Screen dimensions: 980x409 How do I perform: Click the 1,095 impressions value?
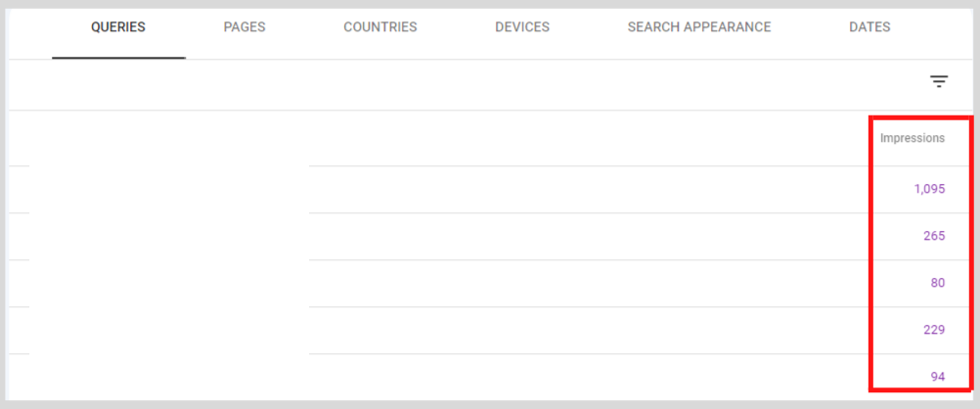click(929, 190)
